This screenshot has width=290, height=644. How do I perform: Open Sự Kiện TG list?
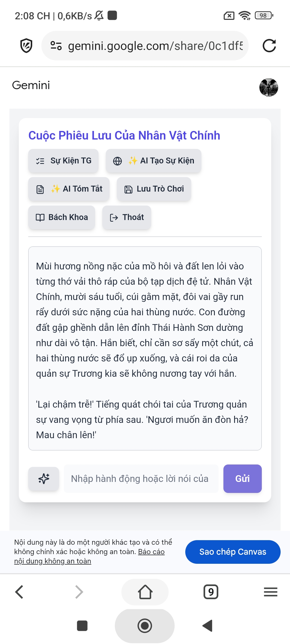tap(63, 161)
